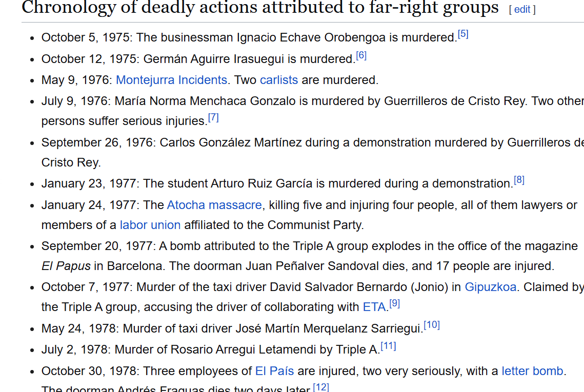Click the text 'May 24, 1978'
The image size is (584, 392).
pos(78,328)
